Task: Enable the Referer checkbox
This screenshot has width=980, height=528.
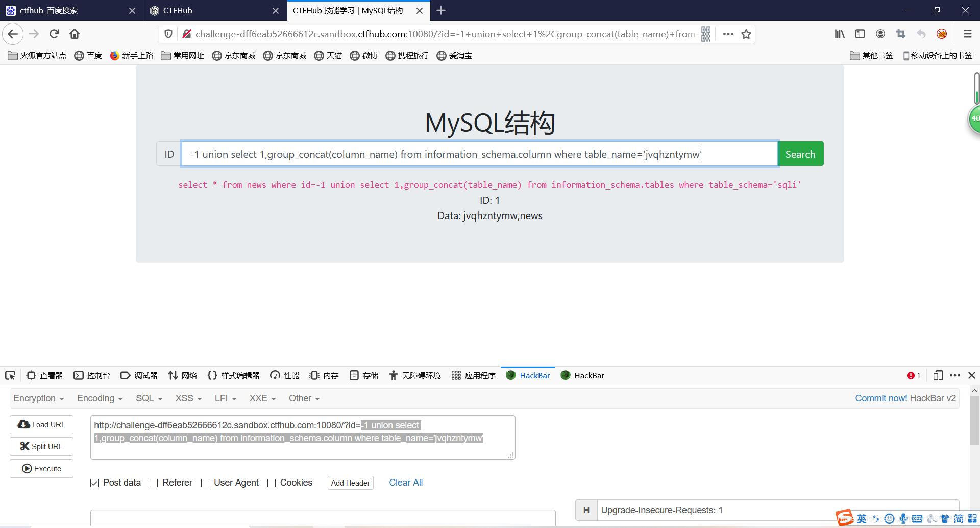Action: pos(154,483)
